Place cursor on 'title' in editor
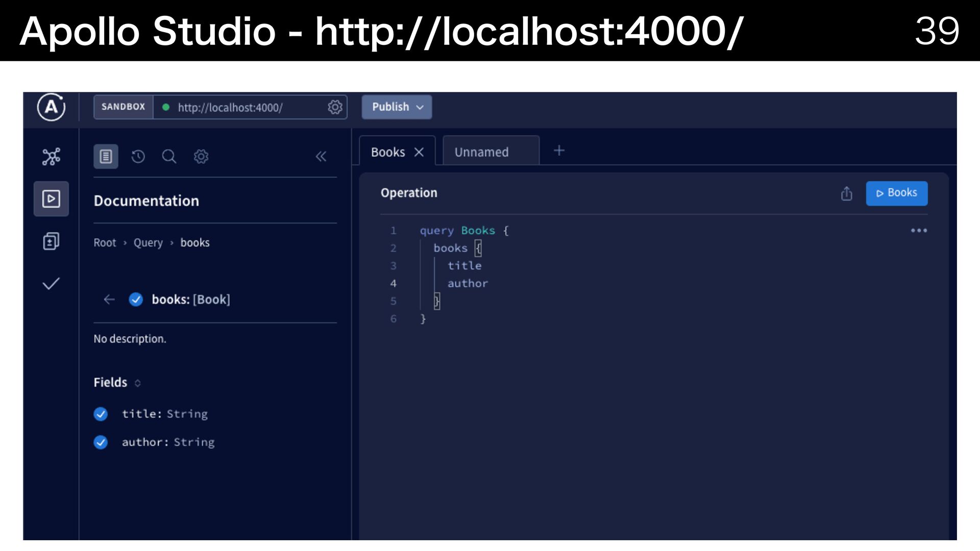 click(464, 266)
